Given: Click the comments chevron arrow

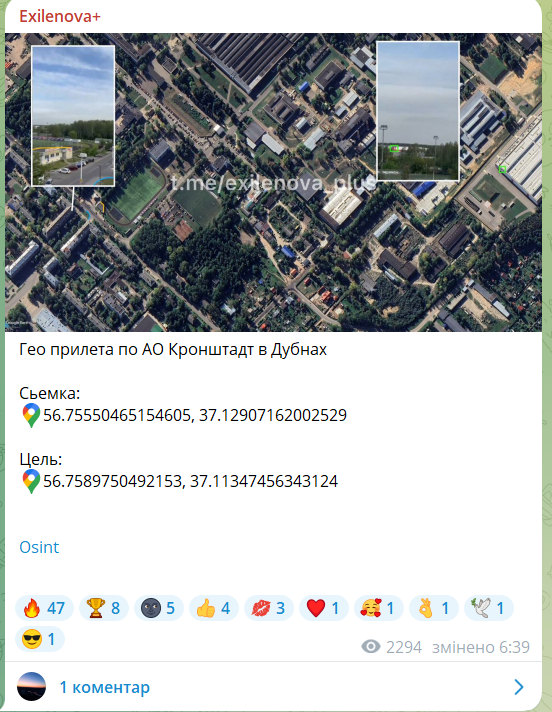Looking at the screenshot, I should 519,687.
